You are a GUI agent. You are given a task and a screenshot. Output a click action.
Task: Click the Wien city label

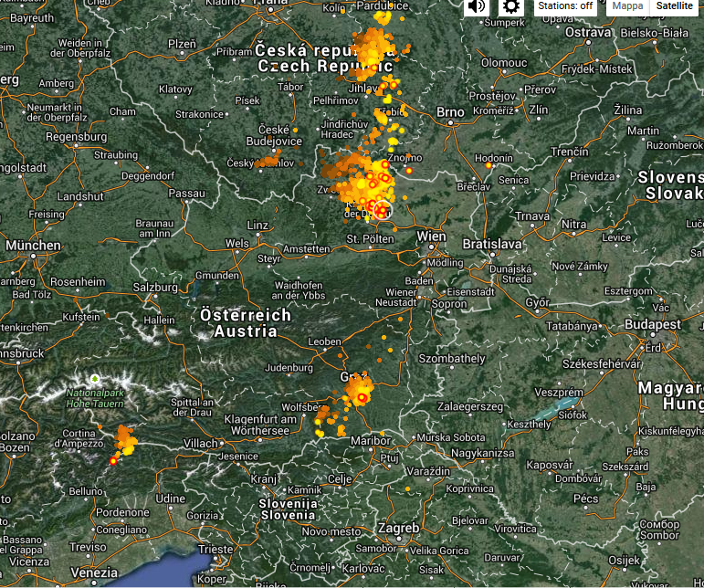[431, 236]
